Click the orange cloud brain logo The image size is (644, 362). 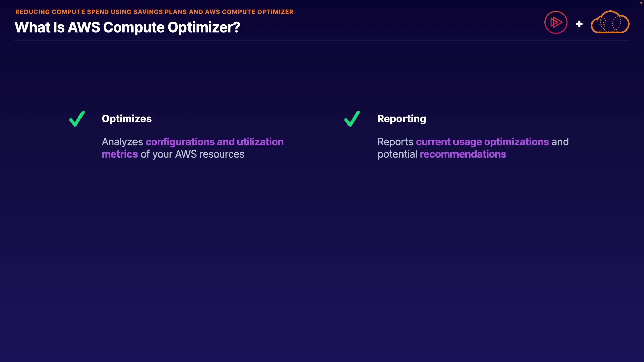tap(610, 22)
